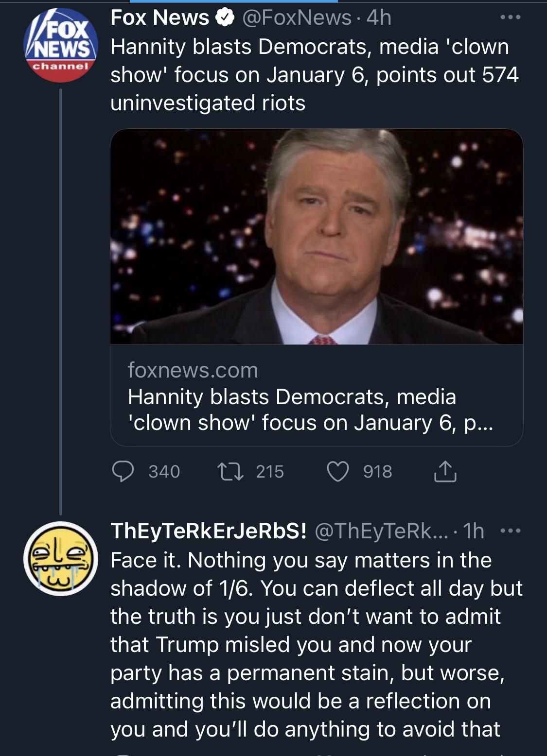Click the 4h timestamp on Fox News tweet
Image resolution: width=547 pixels, height=756 pixels.
coord(379,18)
